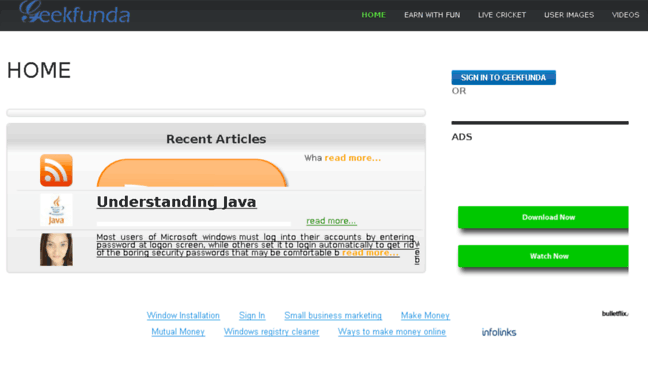The width and height of the screenshot is (648, 365).
Task: Click the infolinks logo
Action: (x=499, y=332)
